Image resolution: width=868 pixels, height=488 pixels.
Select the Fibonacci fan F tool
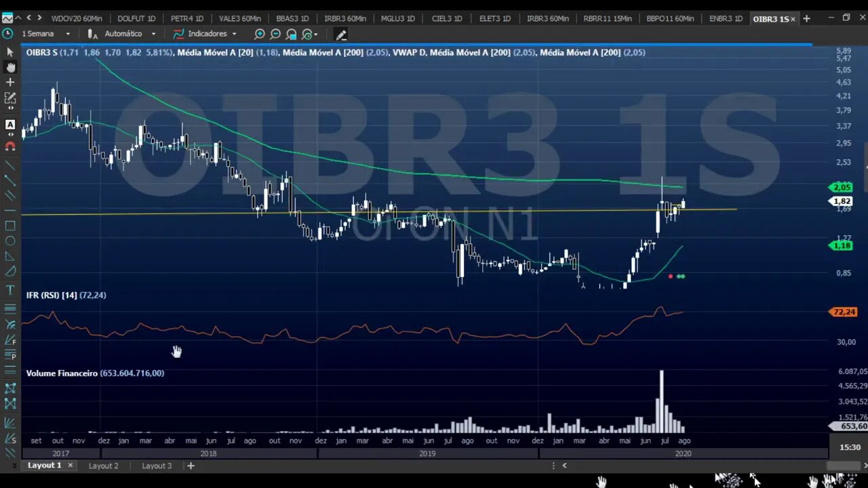tap(10, 340)
